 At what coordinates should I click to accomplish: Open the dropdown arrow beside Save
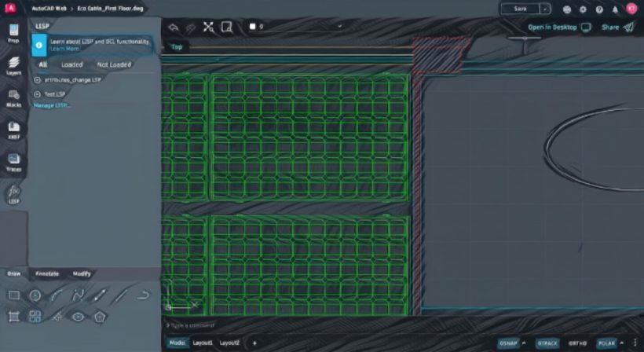point(545,9)
